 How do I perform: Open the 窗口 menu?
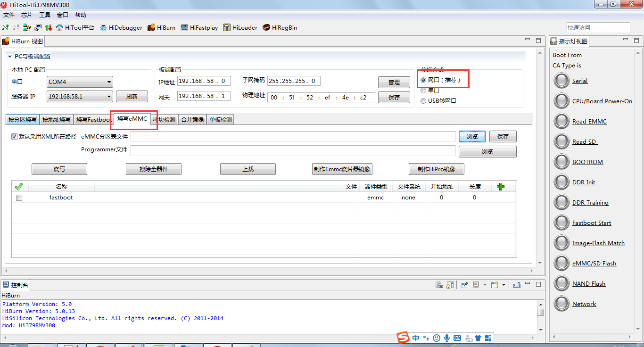click(x=63, y=15)
